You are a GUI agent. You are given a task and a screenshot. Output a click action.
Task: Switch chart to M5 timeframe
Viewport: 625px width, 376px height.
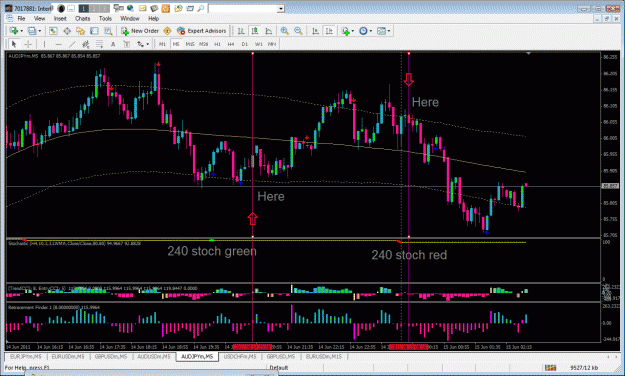176,44
